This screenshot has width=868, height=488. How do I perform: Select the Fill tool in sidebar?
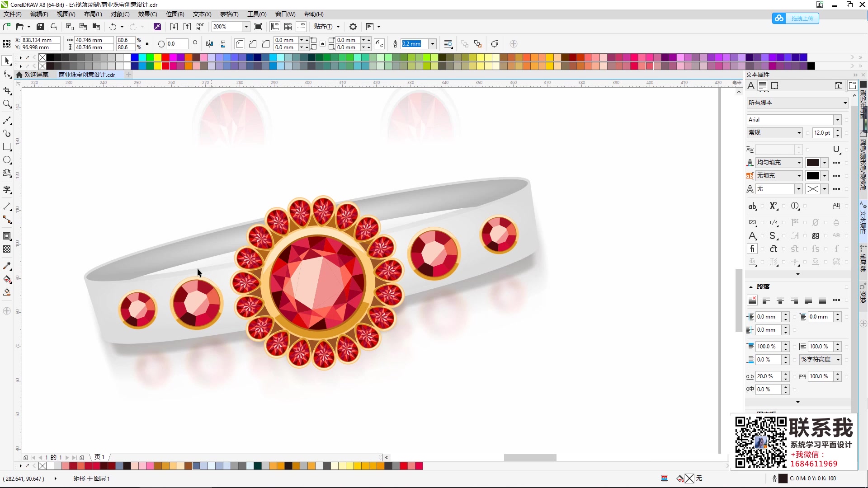coord(8,279)
